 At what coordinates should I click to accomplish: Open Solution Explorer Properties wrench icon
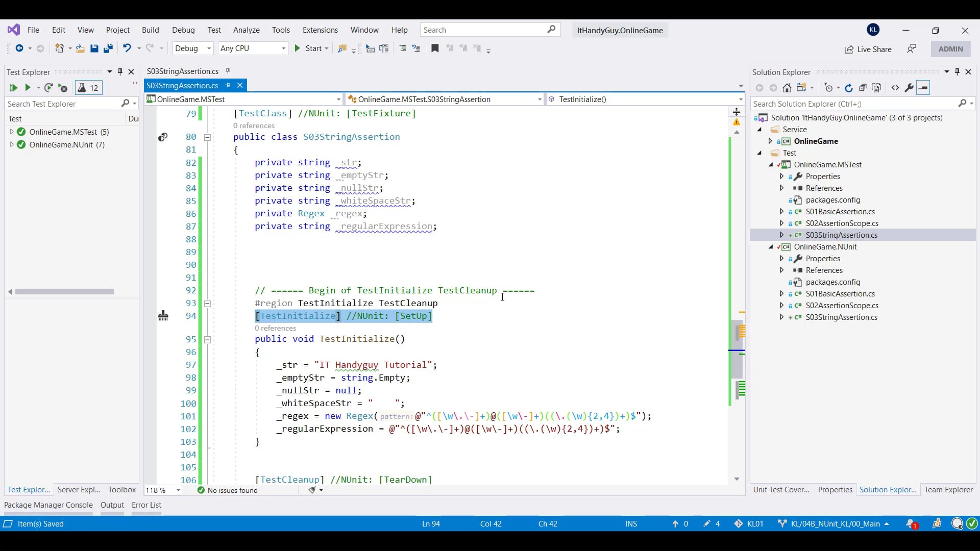pyautogui.click(x=909, y=88)
